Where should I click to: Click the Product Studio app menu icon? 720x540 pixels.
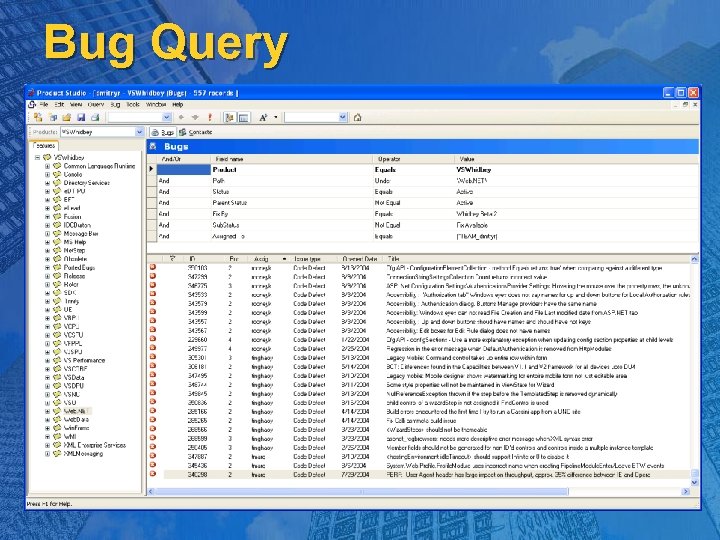pos(32,105)
